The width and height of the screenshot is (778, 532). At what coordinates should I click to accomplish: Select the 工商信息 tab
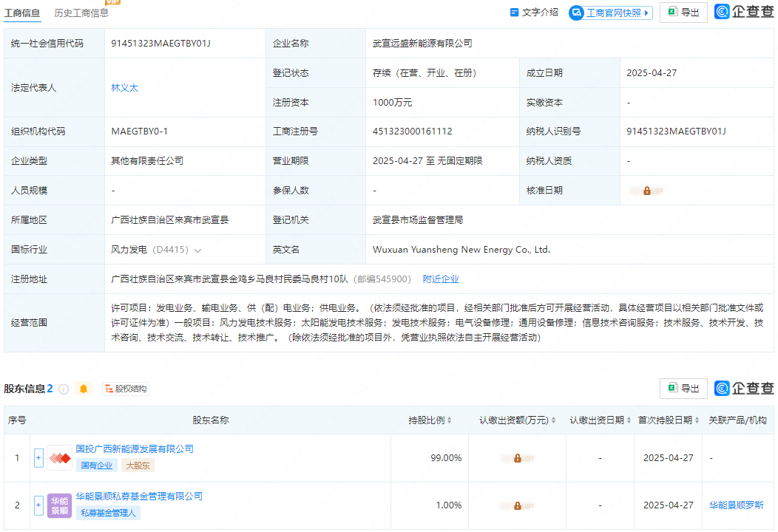coord(22,12)
